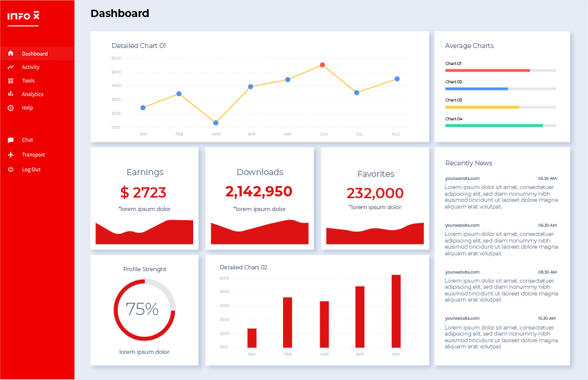Image resolution: width=588 pixels, height=380 pixels.
Task: Select the APR point on line chart
Action: pos(250,87)
